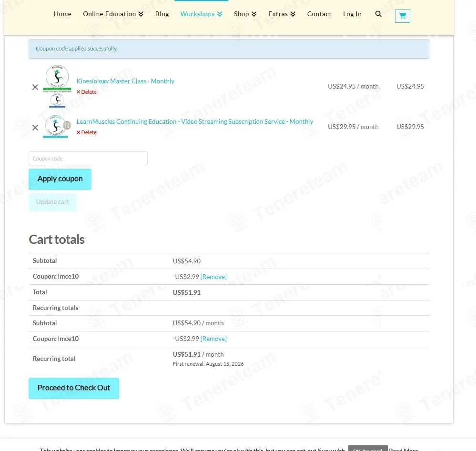The image size is (476, 451).
Task: Expand the Online Education menu
Action: 113,14
